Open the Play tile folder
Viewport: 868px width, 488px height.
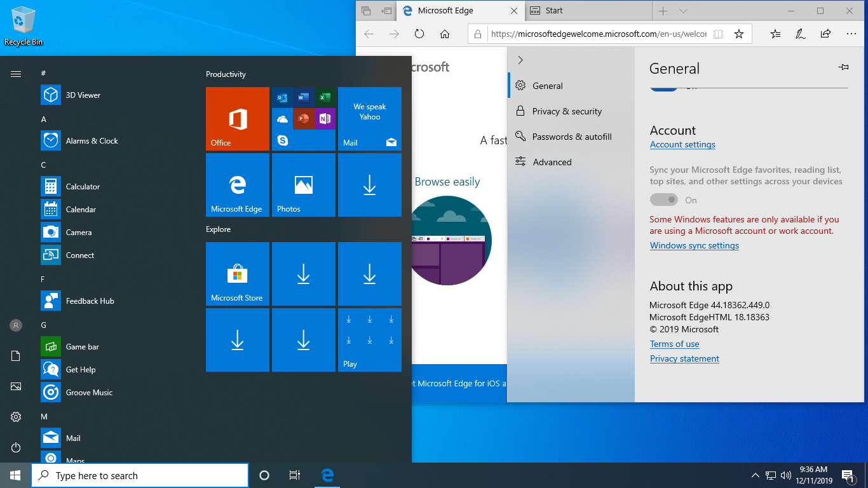(370, 340)
